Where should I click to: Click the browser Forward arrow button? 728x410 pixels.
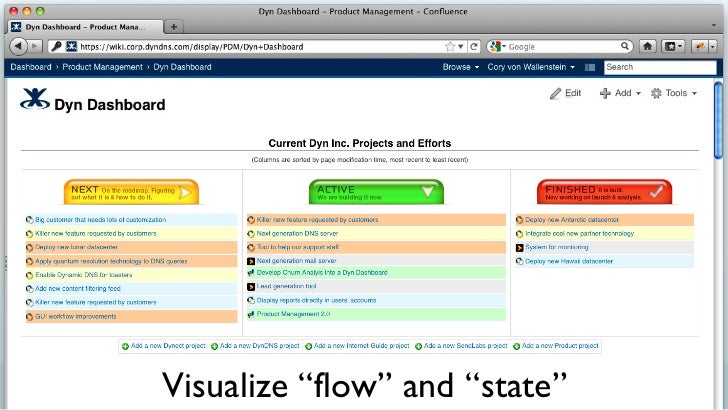34,46
